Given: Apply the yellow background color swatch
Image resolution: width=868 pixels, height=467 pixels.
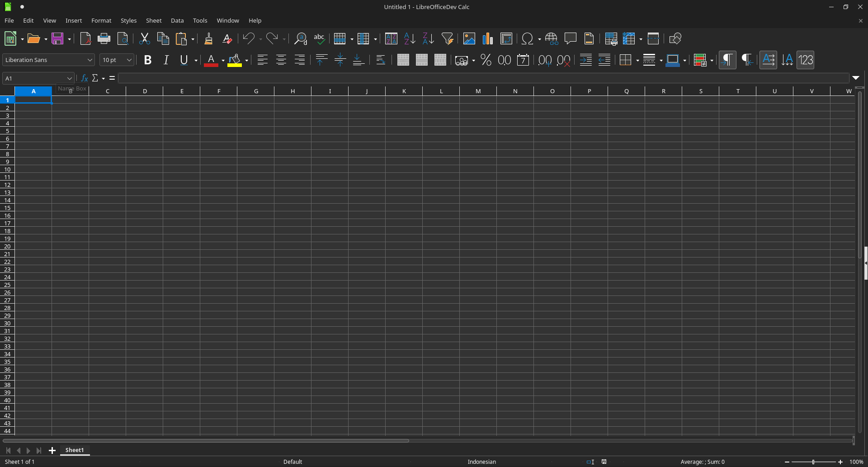Looking at the screenshot, I should pyautogui.click(x=235, y=60).
